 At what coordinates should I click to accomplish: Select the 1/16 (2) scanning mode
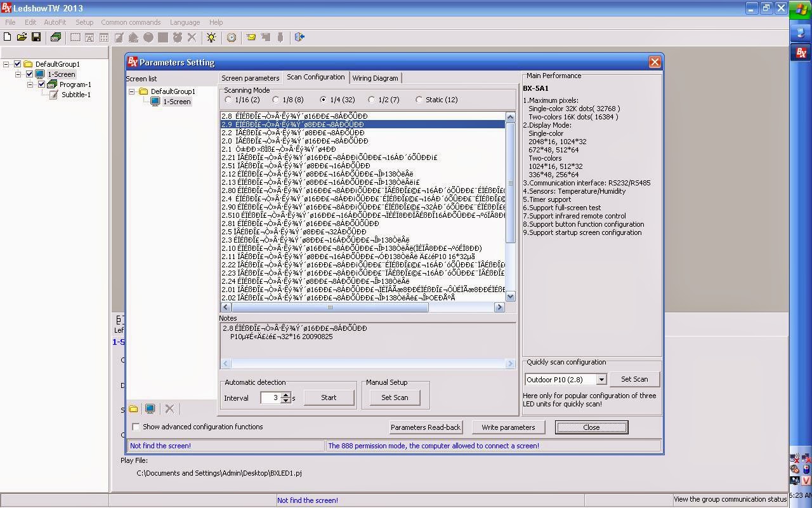(x=228, y=100)
